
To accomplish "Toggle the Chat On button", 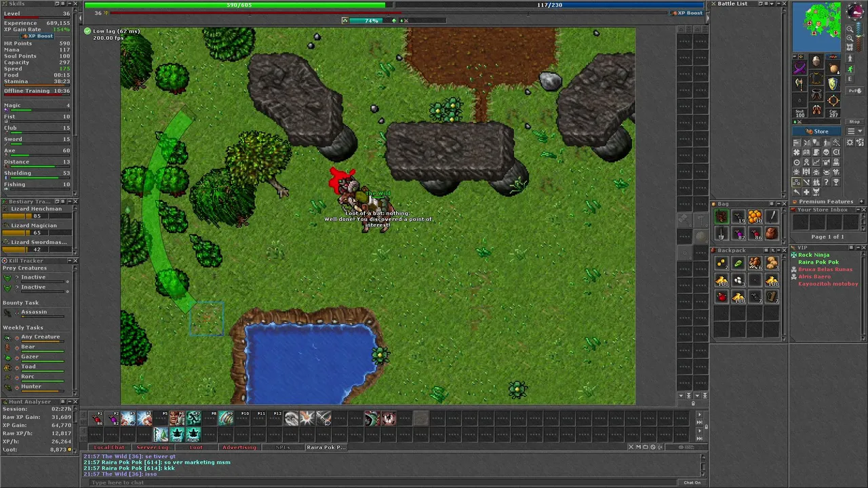I will tap(692, 483).
